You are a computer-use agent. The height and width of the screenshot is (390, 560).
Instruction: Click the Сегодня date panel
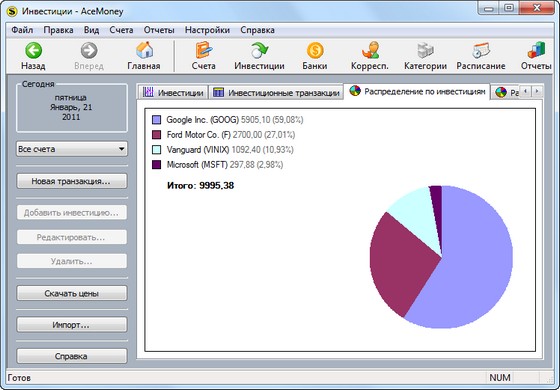tap(72, 108)
